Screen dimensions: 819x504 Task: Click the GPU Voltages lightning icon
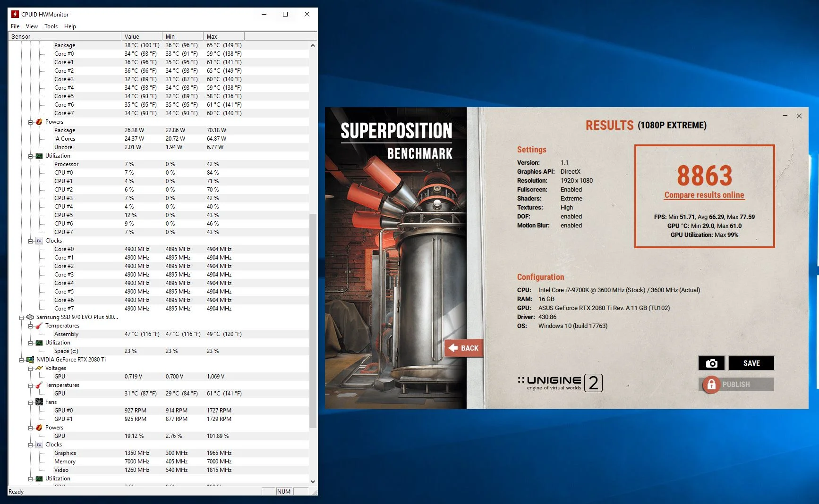(39, 368)
